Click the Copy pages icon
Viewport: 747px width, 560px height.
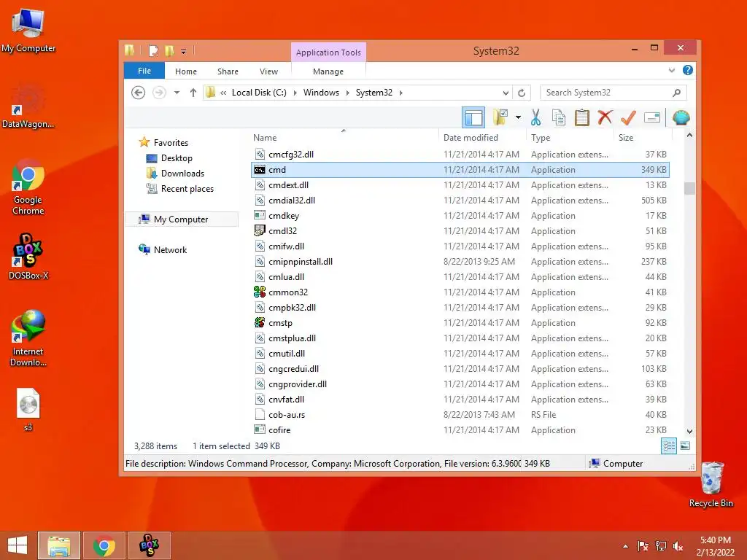click(559, 117)
